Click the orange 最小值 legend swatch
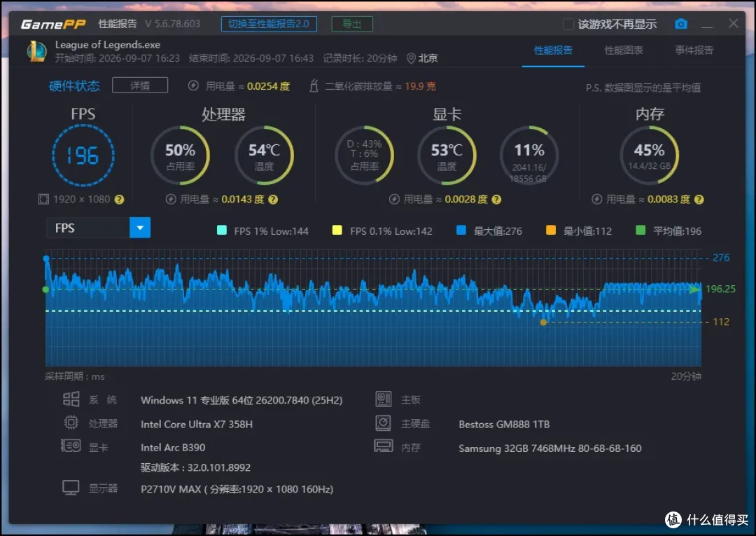Viewport: 756px width, 536px height. (551, 230)
